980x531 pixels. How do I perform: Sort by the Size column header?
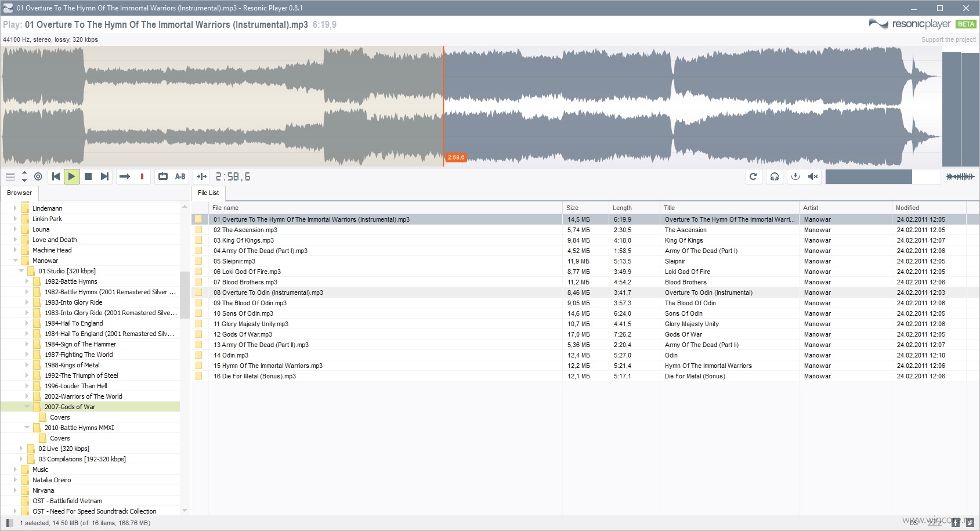coord(585,208)
